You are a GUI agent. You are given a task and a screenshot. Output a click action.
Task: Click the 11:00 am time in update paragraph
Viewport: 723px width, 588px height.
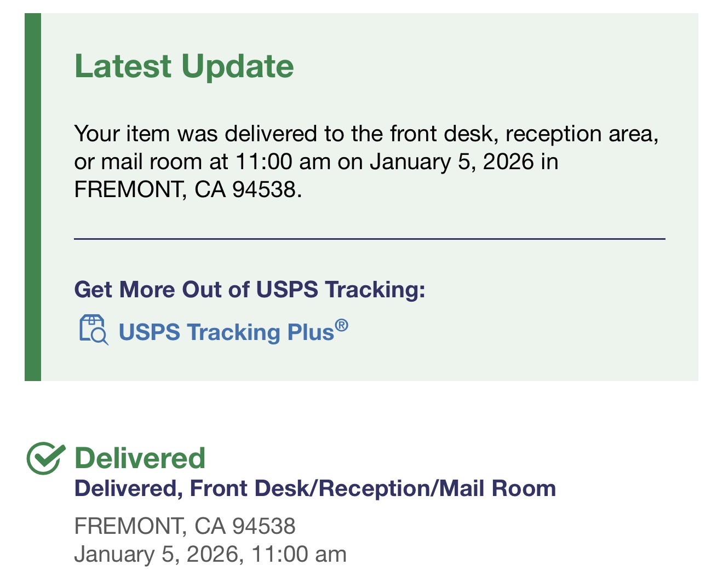[x=283, y=162]
